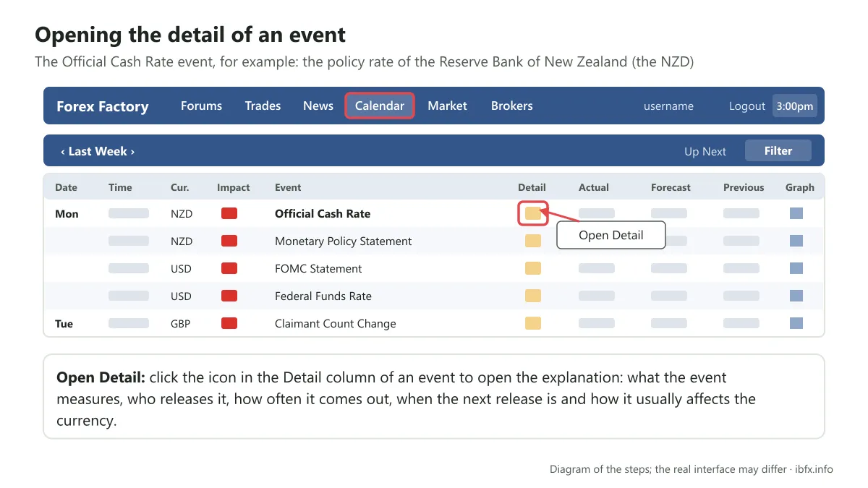This screenshot has height=488, width=868.
Task: Log out via the Logout link
Action: [x=747, y=106]
